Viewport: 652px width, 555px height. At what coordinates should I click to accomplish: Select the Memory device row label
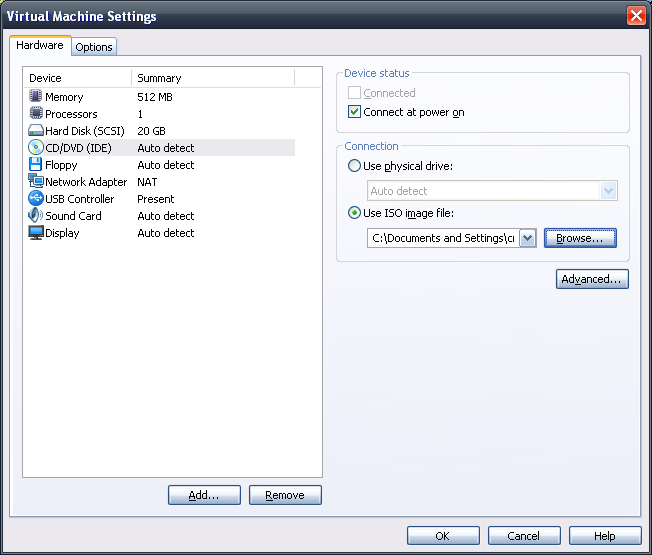pos(64,97)
